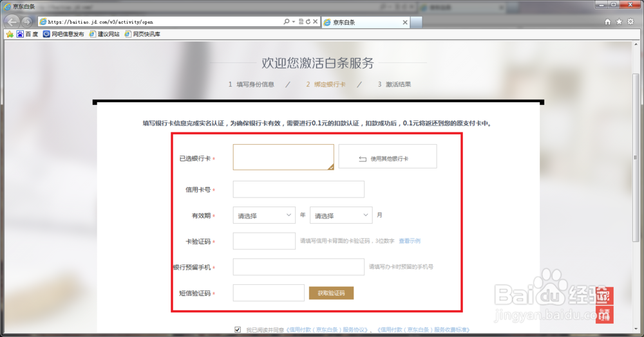Open browser Home icon
The height and width of the screenshot is (337, 644).
pyautogui.click(x=607, y=22)
